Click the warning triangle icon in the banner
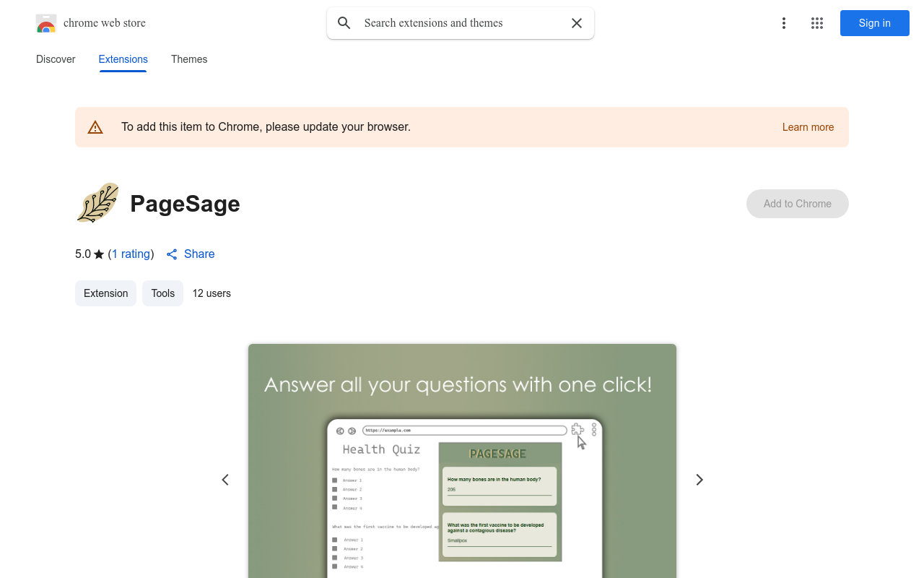Screen dimensions: 924x578 [x=95, y=127]
